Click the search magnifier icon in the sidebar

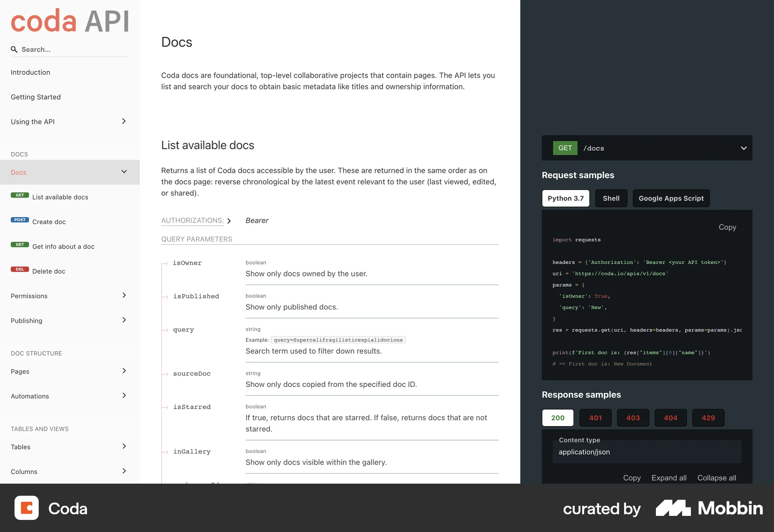click(14, 49)
